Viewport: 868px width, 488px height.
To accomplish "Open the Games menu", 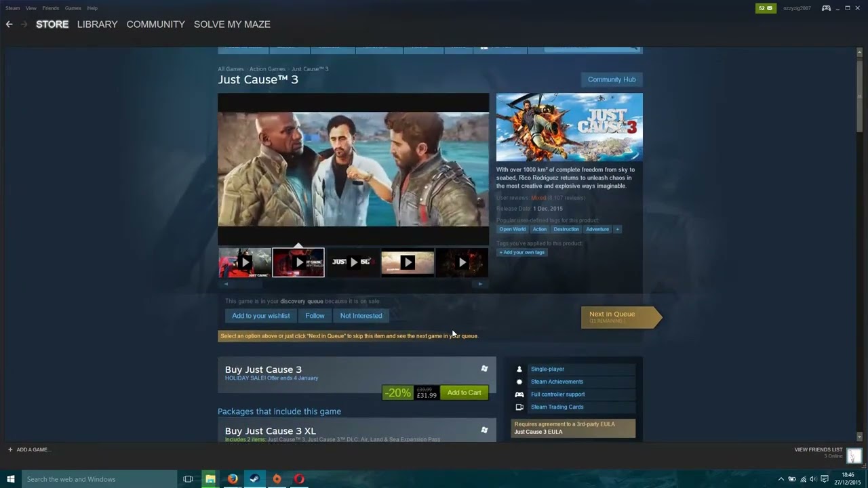I will click(x=73, y=8).
